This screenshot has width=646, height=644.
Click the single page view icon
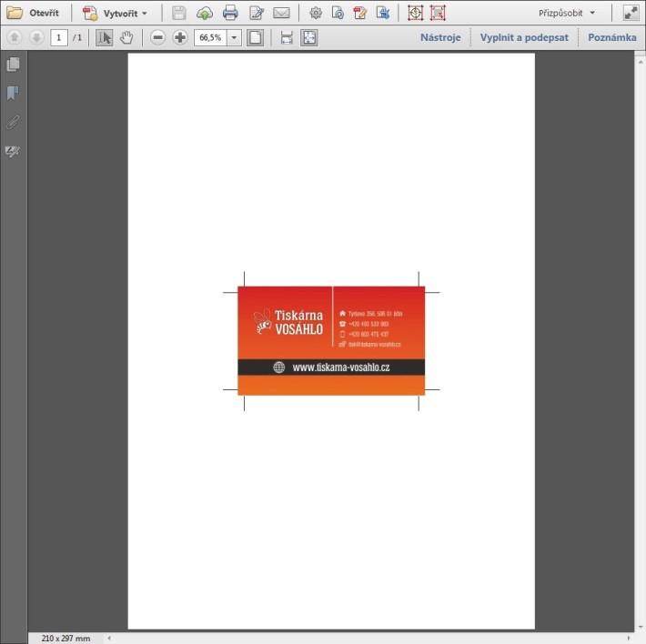[255, 37]
